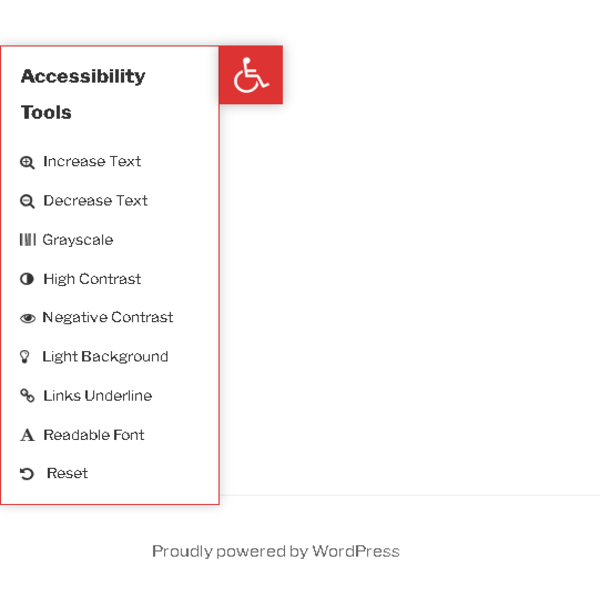Select Decrease Text menu entry
The image size is (600, 600).
(95, 201)
